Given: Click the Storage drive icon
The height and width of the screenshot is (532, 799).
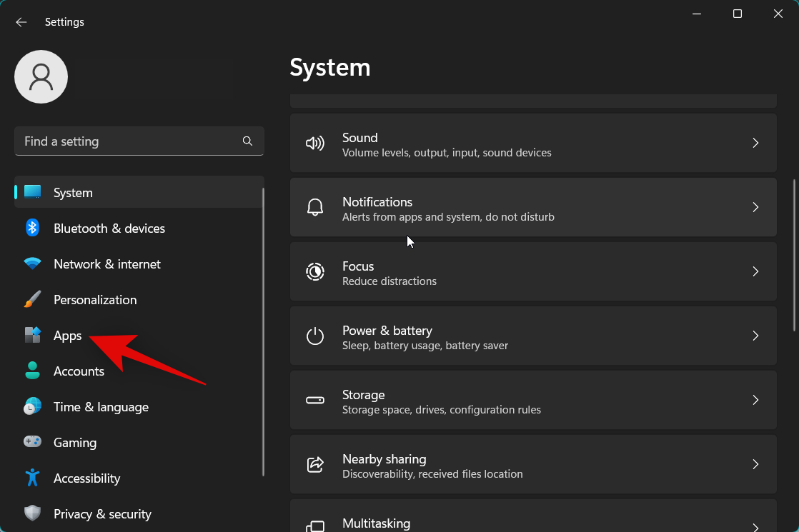Looking at the screenshot, I should tap(315, 400).
